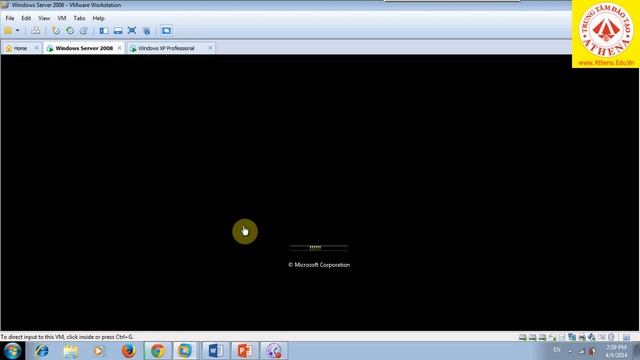Click inside the black VM display

coord(319,192)
